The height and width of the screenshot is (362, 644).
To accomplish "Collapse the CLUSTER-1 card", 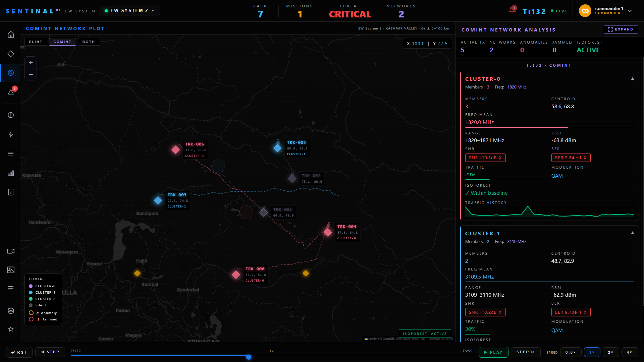I will (x=633, y=233).
